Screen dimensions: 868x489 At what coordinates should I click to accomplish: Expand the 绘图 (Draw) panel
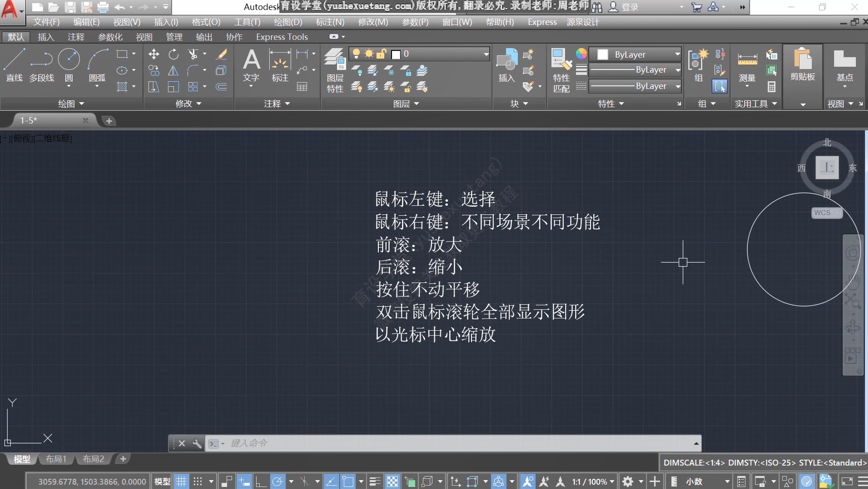[71, 104]
